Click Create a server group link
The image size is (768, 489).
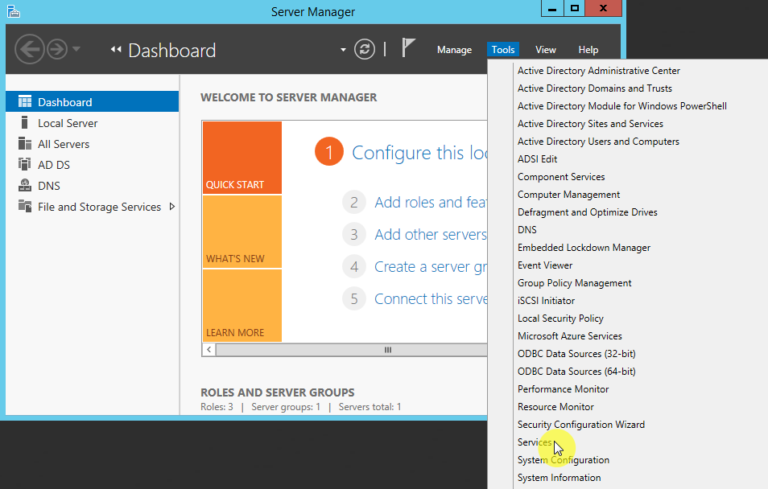431,267
